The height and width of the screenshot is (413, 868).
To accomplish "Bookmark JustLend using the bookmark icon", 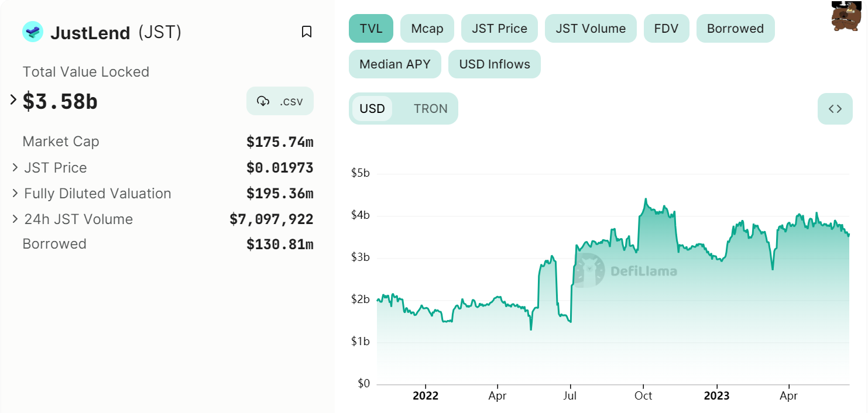I will pos(307,31).
